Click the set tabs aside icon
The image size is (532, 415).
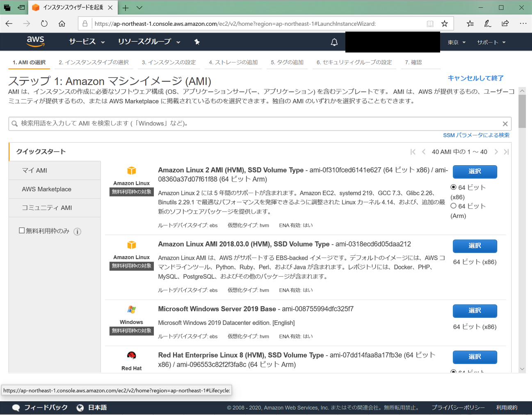[x=21, y=7]
